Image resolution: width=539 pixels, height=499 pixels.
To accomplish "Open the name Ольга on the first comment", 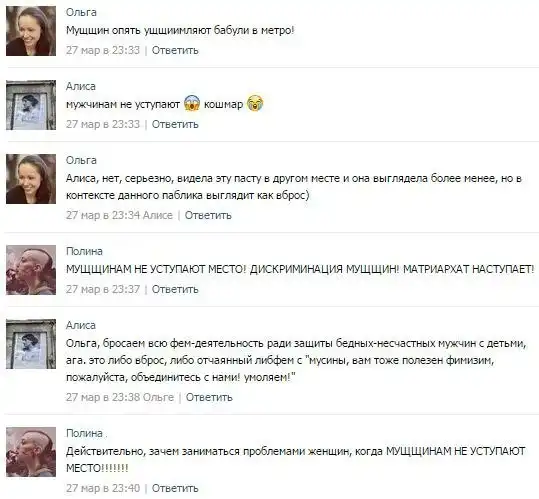I will coord(81,12).
